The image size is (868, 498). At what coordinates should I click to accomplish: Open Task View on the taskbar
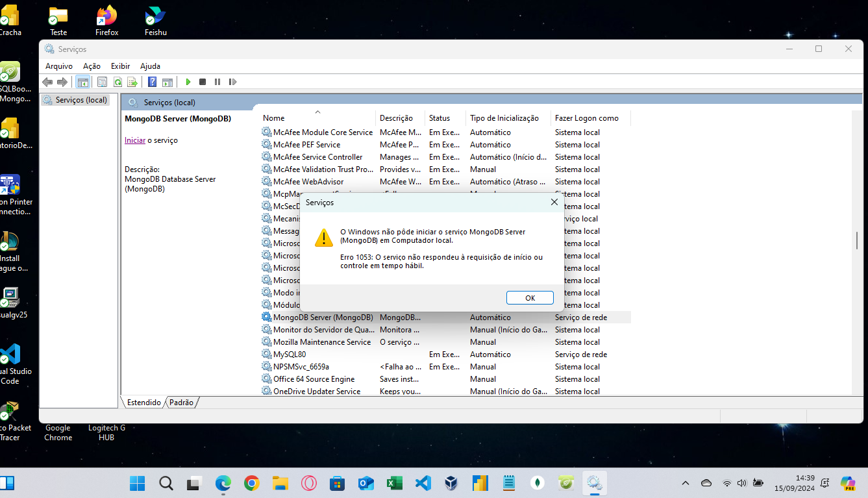click(x=194, y=483)
